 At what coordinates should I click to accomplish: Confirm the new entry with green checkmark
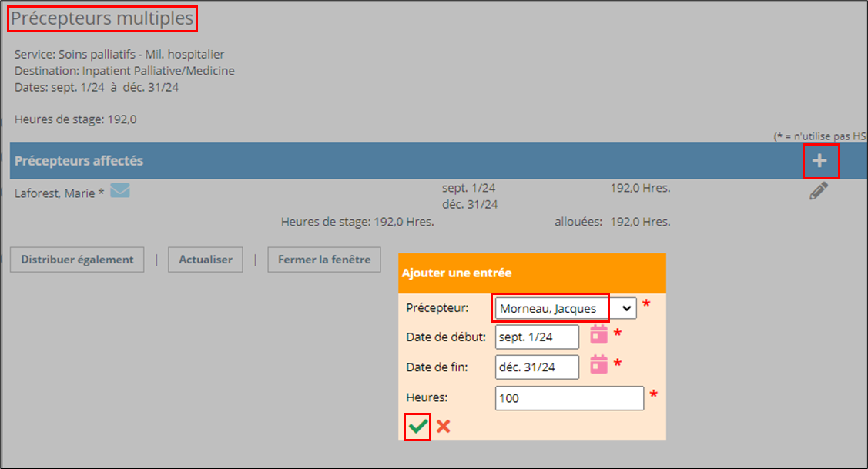(418, 427)
